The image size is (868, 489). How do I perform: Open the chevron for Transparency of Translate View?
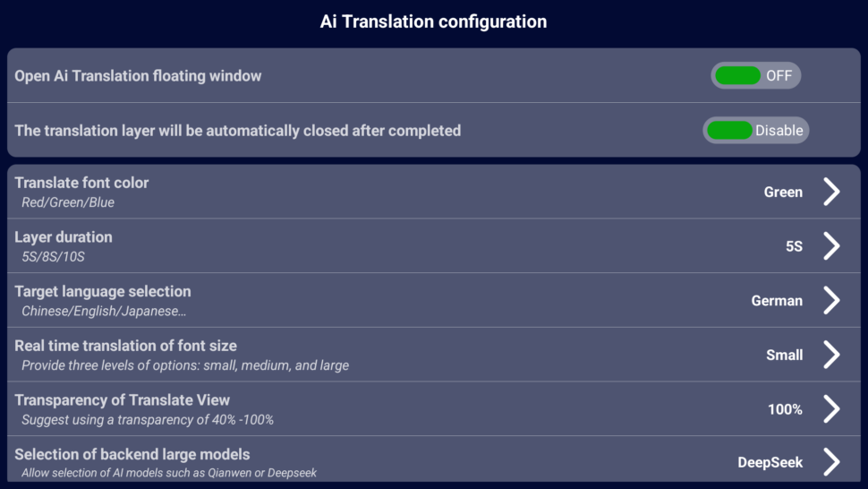coord(831,408)
